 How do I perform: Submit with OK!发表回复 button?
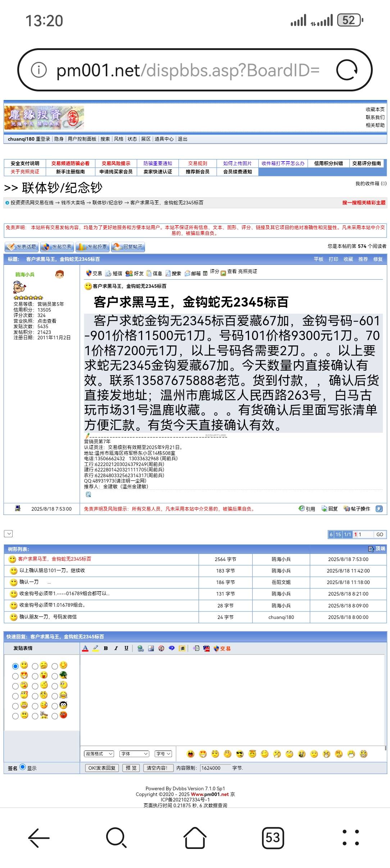102,768
